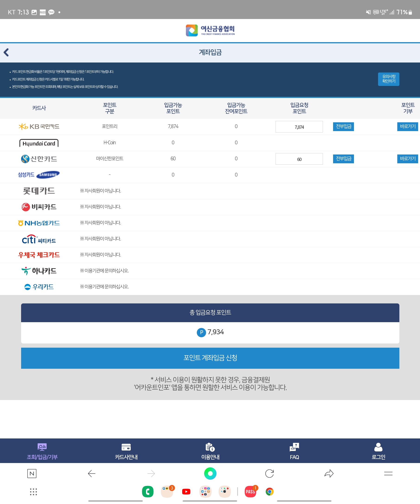Tap NH농협카드 logo

coord(39,223)
